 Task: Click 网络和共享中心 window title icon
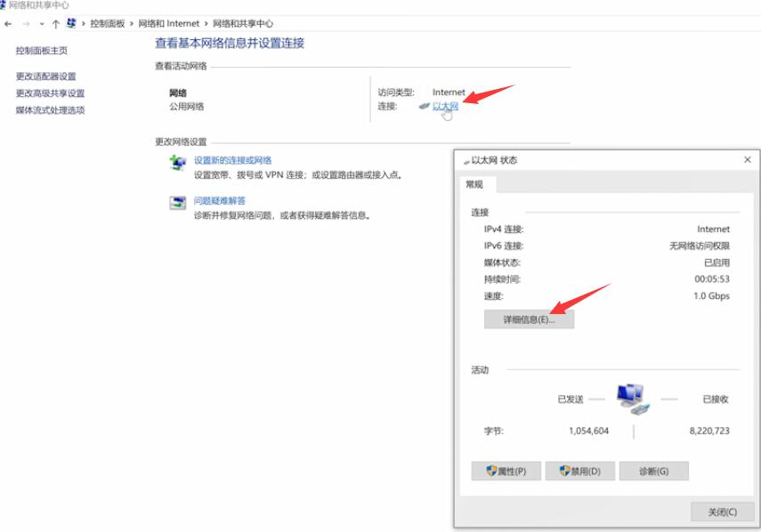pyautogui.click(x=3, y=4)
